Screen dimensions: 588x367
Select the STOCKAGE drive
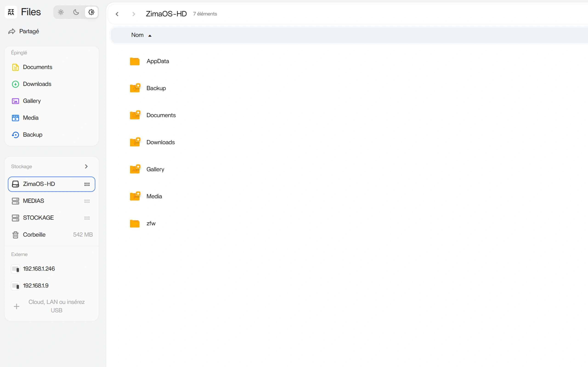pyautogui.click(x=51, y=218)
